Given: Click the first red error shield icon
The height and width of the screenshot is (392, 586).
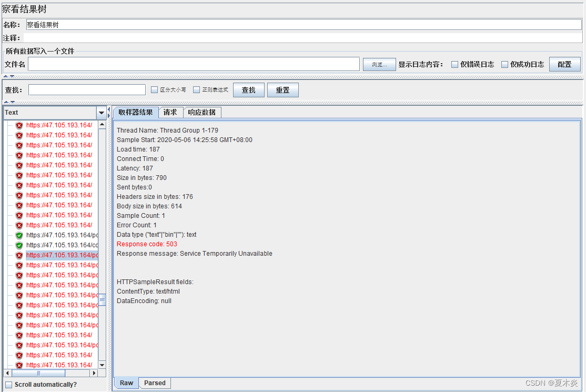Looking at the screenshot, I should [18, 125].
